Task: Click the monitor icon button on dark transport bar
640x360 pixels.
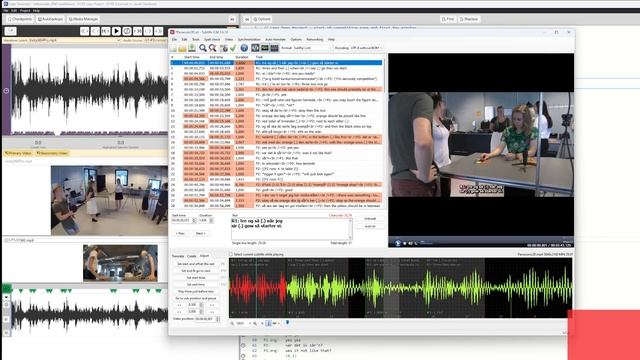Action: [x=11, y=31]
